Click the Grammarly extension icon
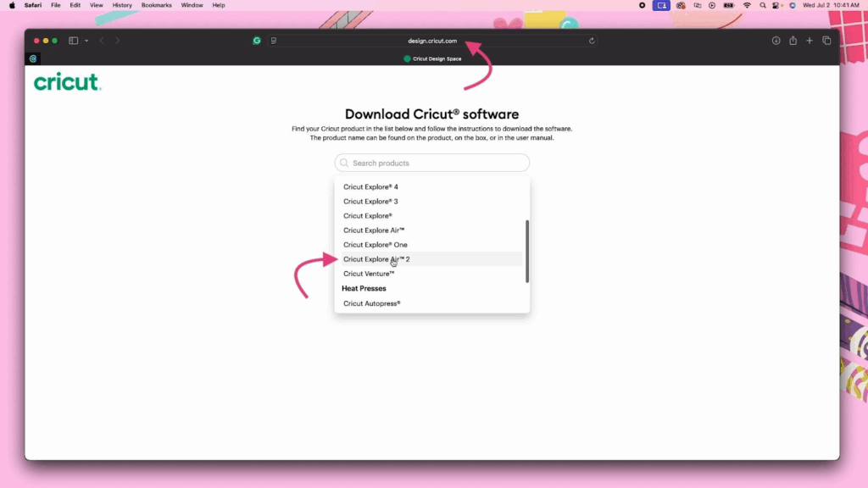The height and width of the screenshot is (488, 868). coord(257,41)
